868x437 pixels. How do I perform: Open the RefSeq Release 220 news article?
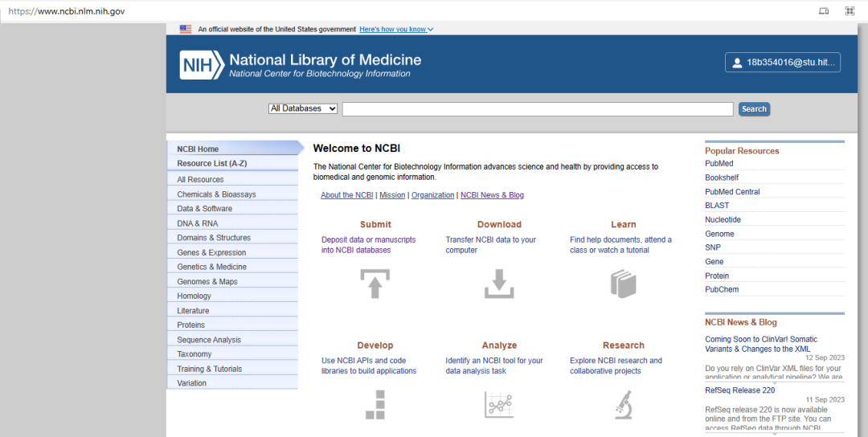click(740, 390)
